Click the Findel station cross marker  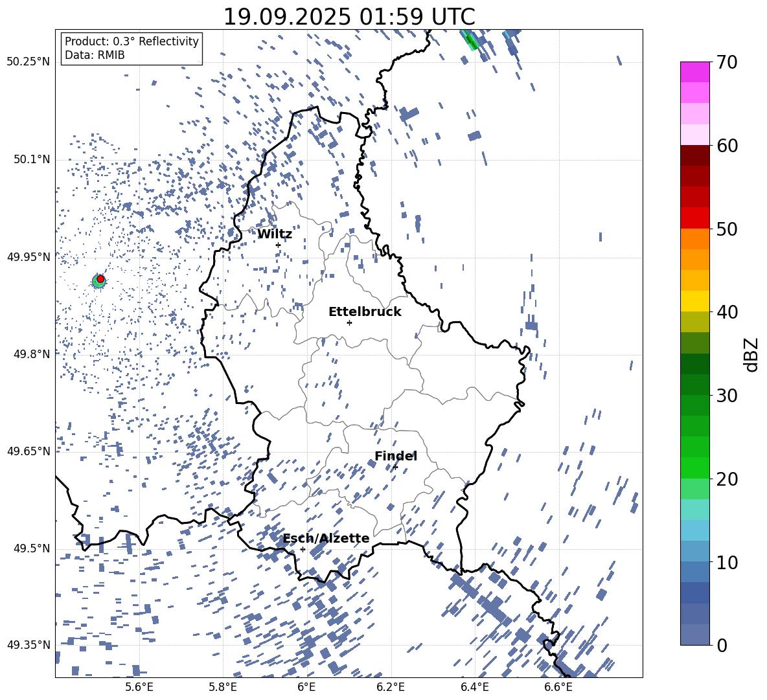pos(395,468)
